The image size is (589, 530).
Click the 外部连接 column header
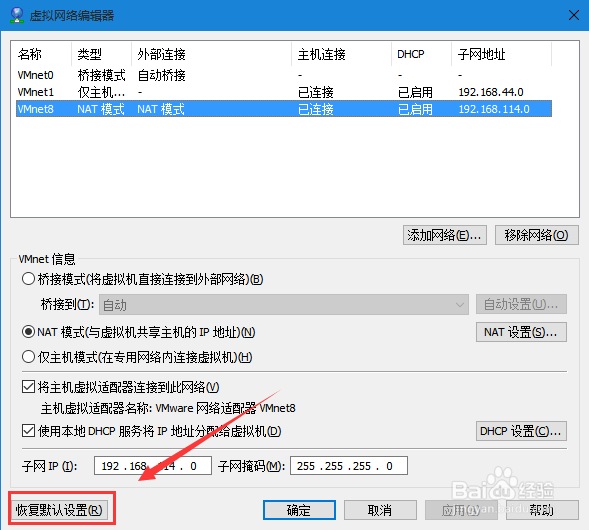click(x=211, y=54)
